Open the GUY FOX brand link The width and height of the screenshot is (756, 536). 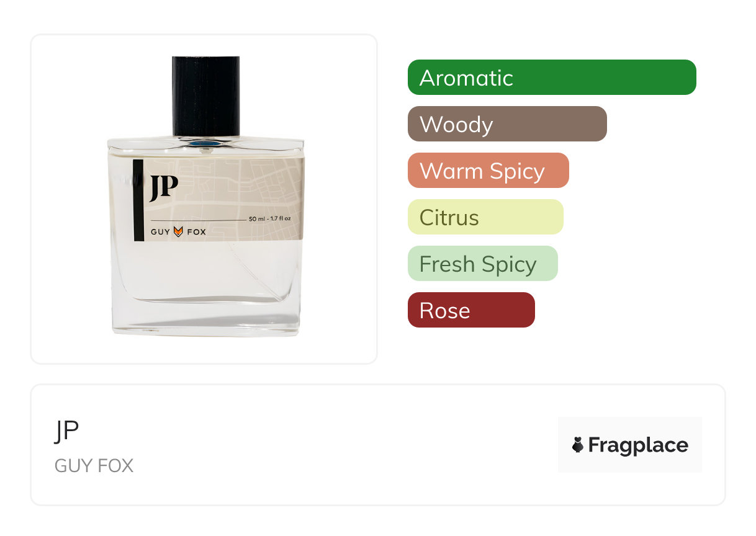click(94, 466)
